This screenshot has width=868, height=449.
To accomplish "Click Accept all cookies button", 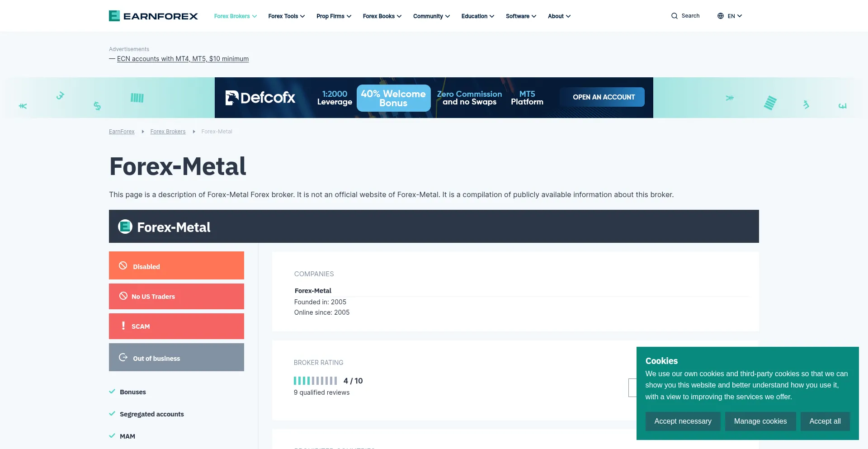I will (825, 421).
